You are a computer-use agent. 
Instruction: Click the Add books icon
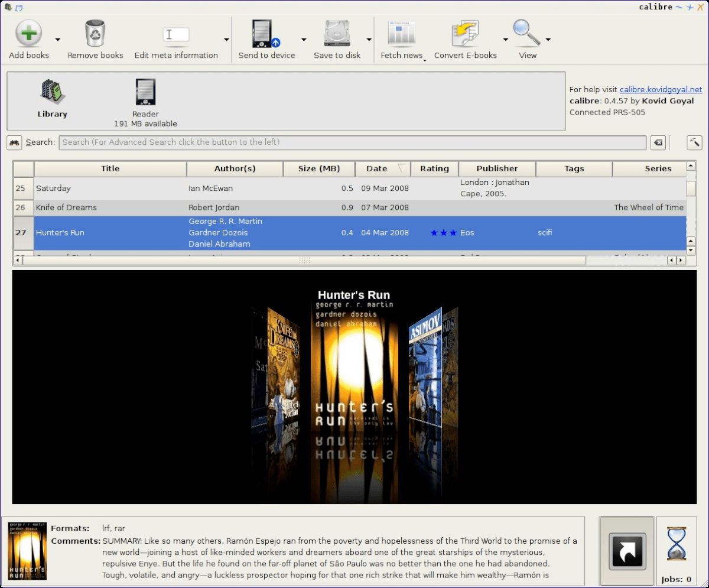28,33
